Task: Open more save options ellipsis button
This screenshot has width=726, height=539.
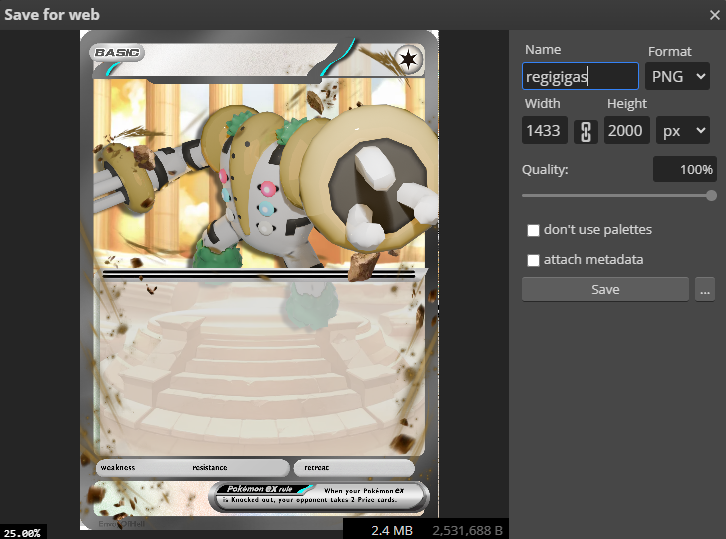Action: (705, 289)
